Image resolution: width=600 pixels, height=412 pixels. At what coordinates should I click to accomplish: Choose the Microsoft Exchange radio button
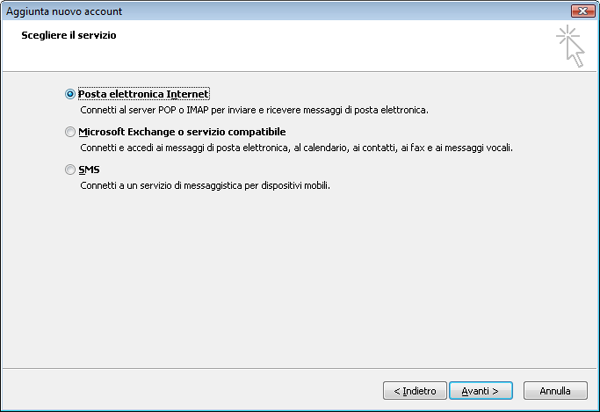click(x=70, y=132)
